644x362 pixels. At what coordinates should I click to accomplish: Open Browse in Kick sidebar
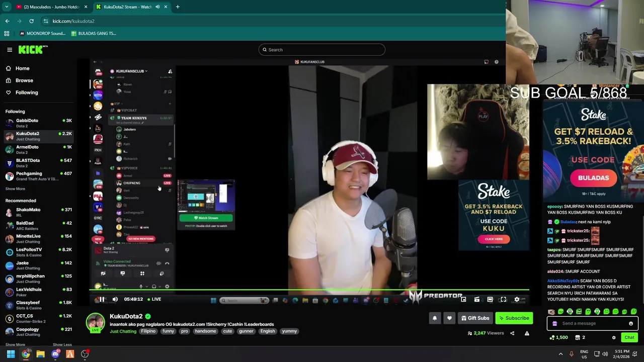point(24,80)
